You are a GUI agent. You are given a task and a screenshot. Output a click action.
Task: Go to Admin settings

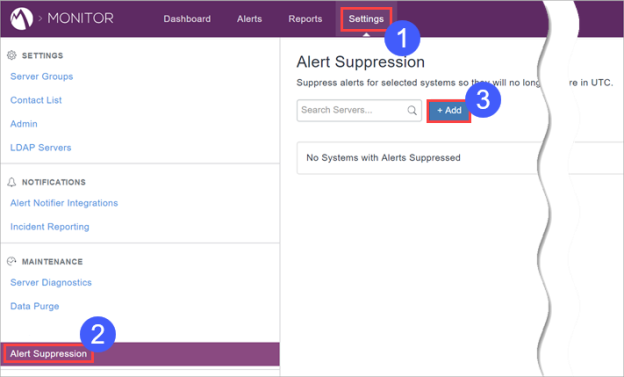[x=24, y=124]
